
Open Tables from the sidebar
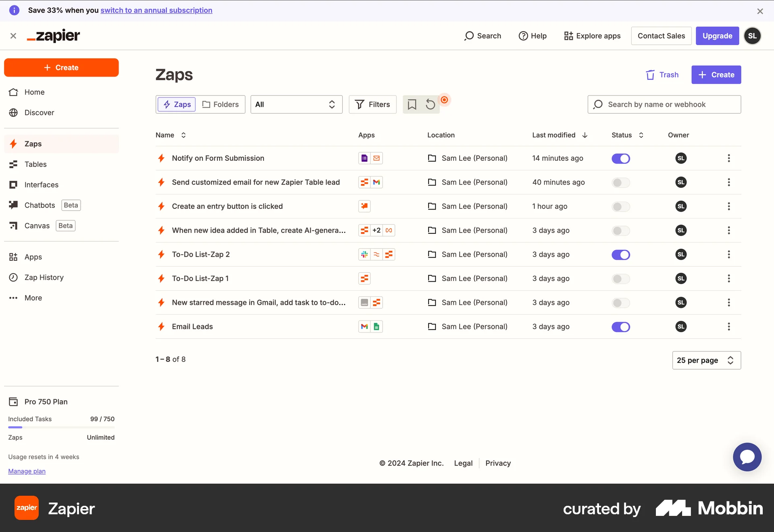[x=35, y=164]
